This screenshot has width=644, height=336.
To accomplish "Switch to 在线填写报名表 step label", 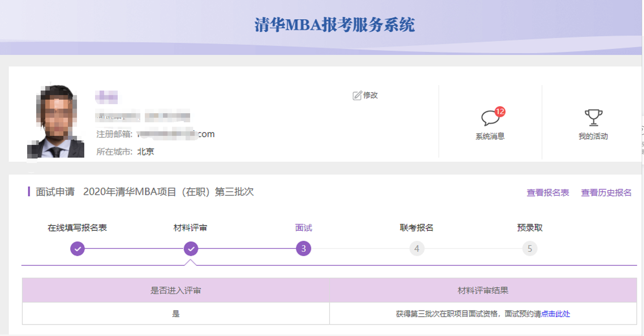I will click(x=77, y=228).
